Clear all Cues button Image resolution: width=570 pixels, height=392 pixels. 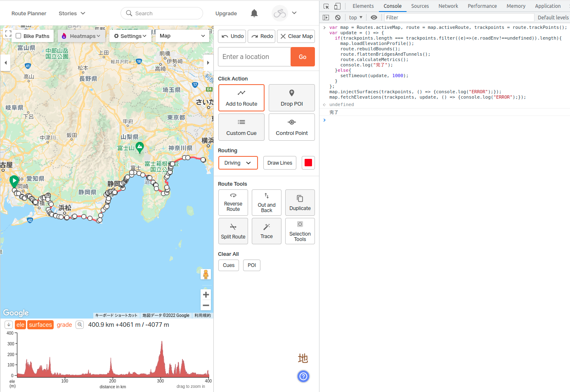[x=229, y=265]
